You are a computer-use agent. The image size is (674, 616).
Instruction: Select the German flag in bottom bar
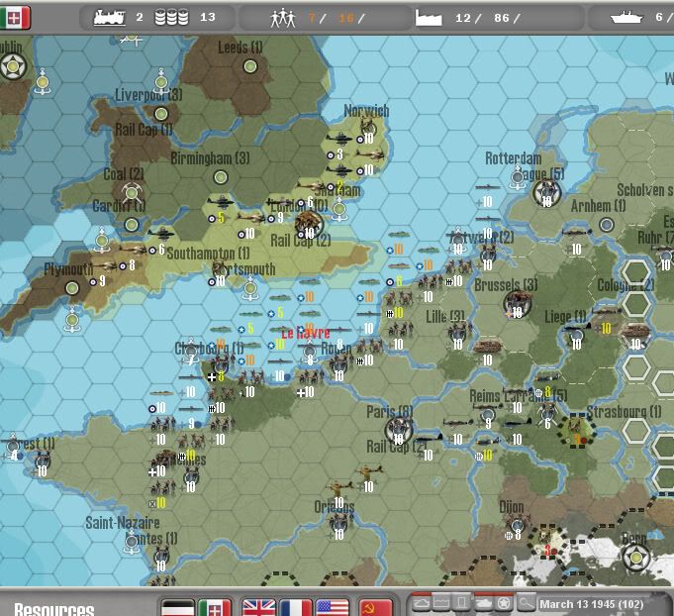coord(178,606)
